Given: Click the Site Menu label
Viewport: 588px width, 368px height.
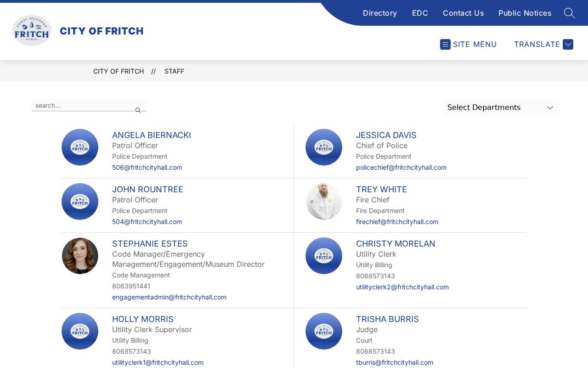Looking at the screenshot, I should click(x=475, y=45).
